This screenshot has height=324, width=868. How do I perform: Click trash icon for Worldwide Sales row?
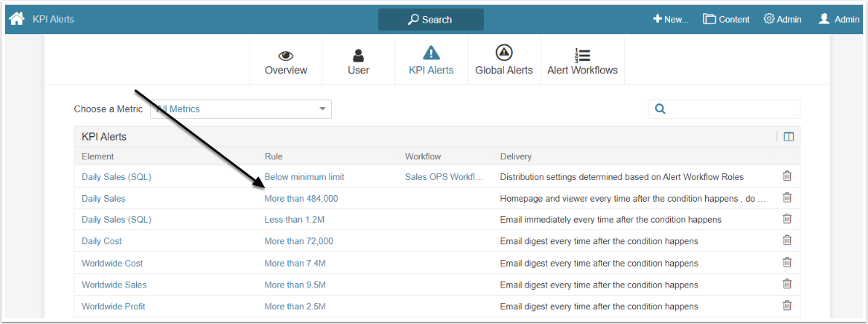(787, 285)
